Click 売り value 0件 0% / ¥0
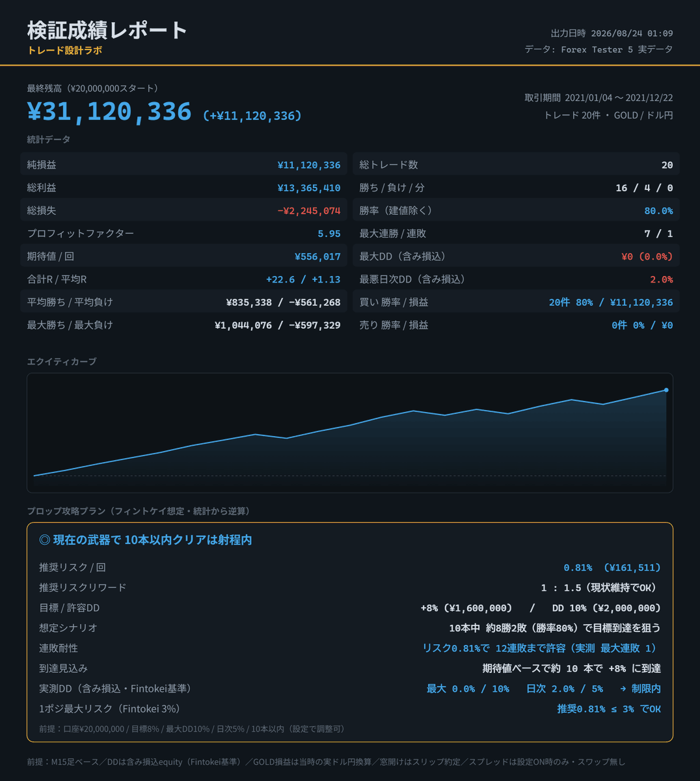 click(x=642, y=325)
